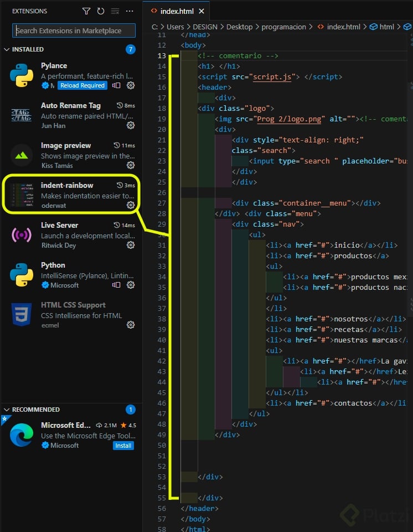Click DESIGN in the breadcrumb

pos(205,27)
